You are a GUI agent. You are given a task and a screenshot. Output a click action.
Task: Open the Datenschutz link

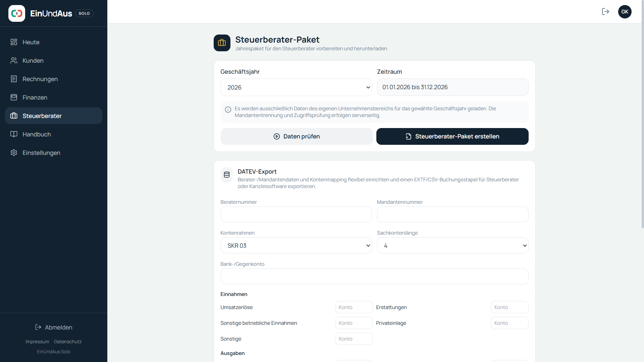coord(68,342)
